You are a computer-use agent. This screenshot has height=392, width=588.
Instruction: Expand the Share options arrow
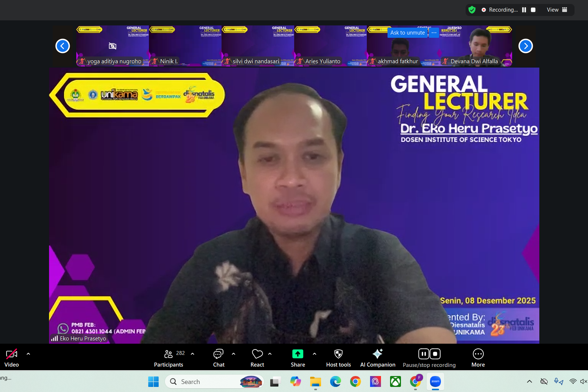(x=315, y=353)
